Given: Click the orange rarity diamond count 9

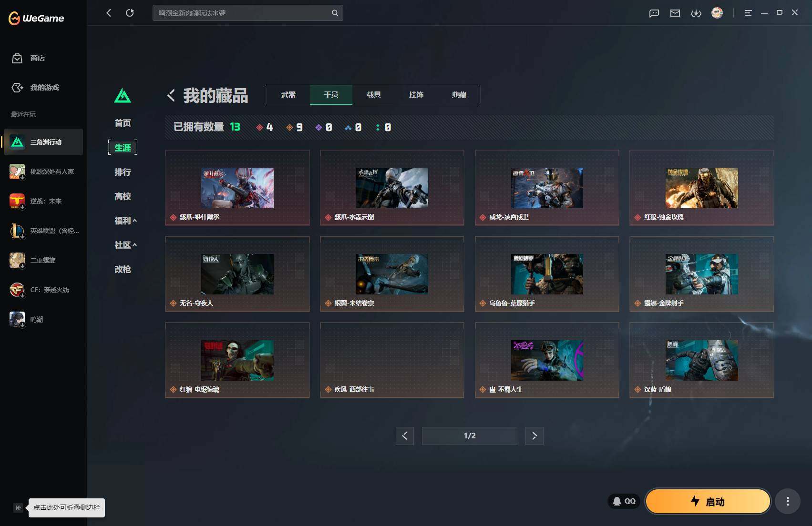Looking at the screenshot, I should point(294,127).
